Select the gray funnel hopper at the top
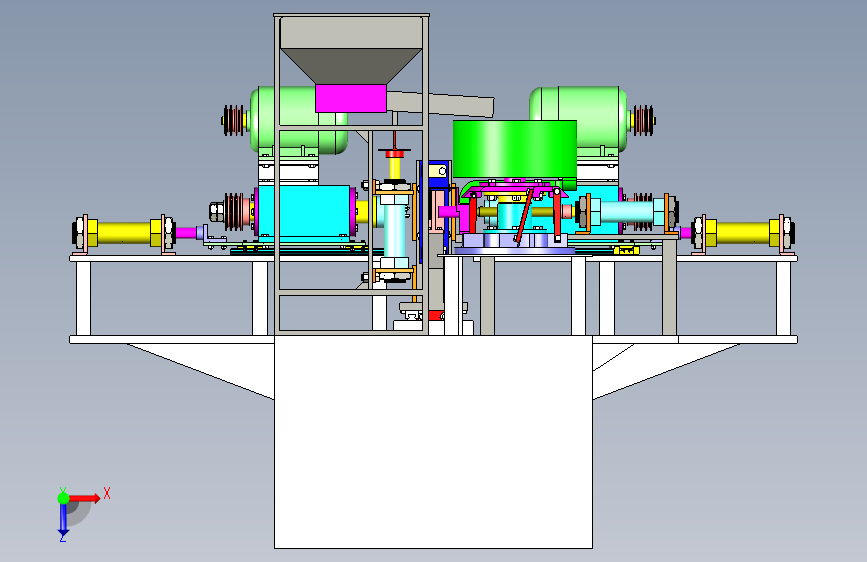The image size is (867, 562). [351, 50]
